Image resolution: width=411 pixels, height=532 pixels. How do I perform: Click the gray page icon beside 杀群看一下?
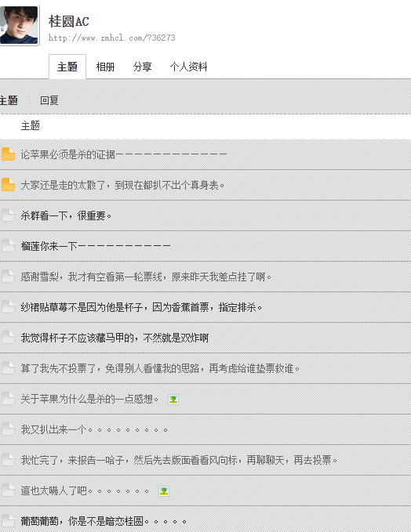8,215
